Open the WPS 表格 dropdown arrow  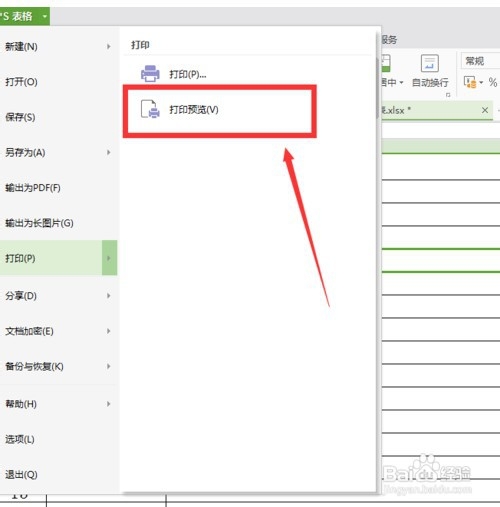45,16
